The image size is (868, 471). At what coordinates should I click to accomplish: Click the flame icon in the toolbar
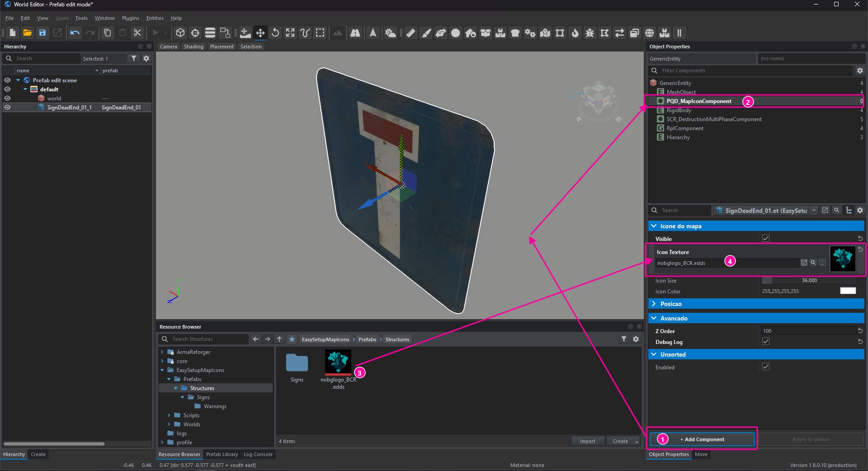[575, 33]
